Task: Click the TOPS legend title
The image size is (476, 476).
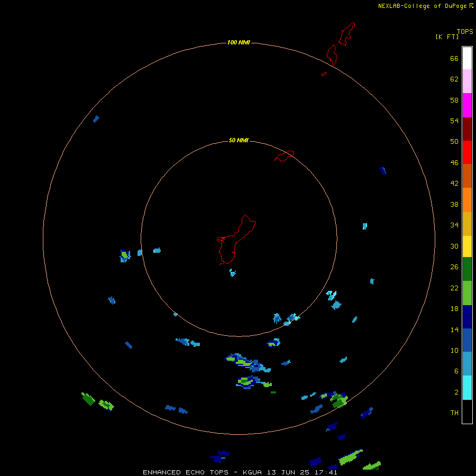Action: point(465,32)
